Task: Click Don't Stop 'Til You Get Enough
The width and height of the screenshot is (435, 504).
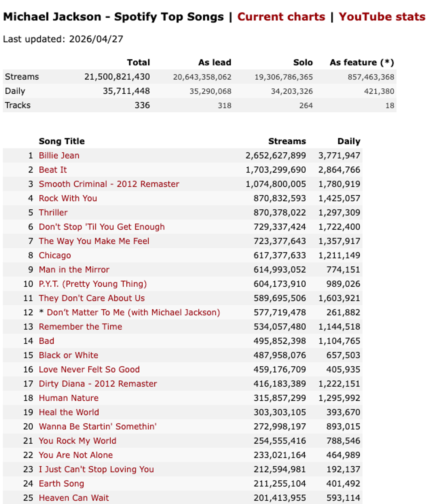Action: click(102, 227)
